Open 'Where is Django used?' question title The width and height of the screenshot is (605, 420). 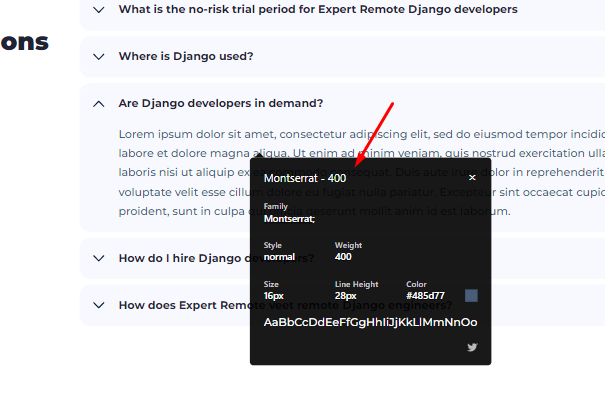pyautogui.click(x=186, y=56)
